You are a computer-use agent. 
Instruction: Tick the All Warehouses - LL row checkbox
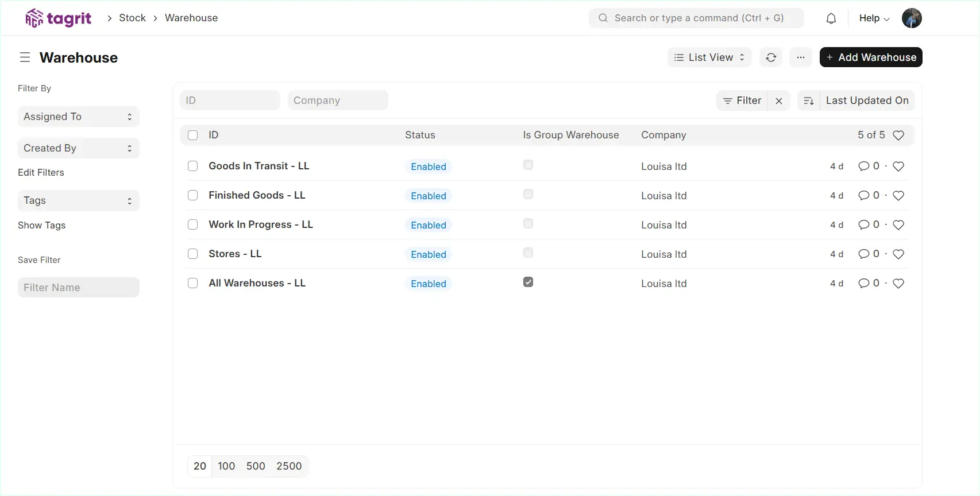tap(193, 284)
